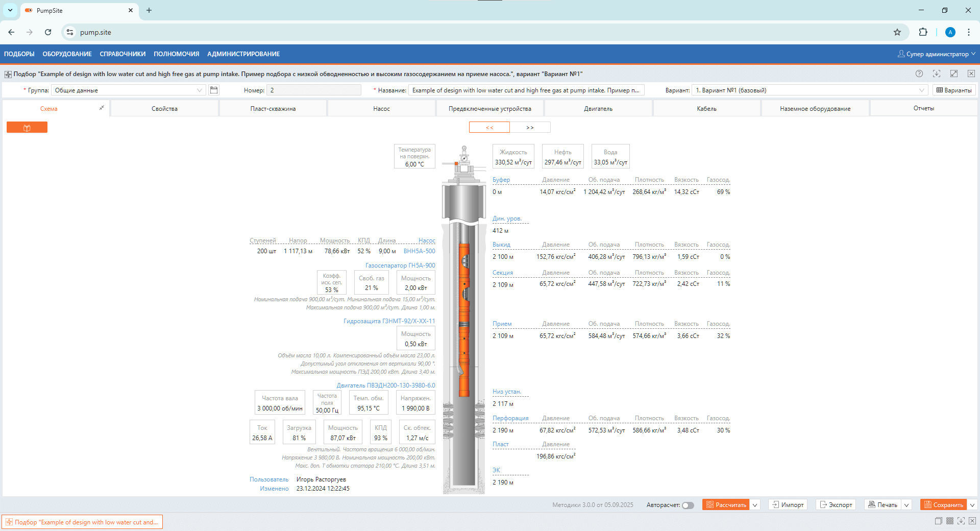Viewport: 980px width, 531px height.
Task: Click the expand-to-fullscreen icon in header
Action: tap(953, 74)
